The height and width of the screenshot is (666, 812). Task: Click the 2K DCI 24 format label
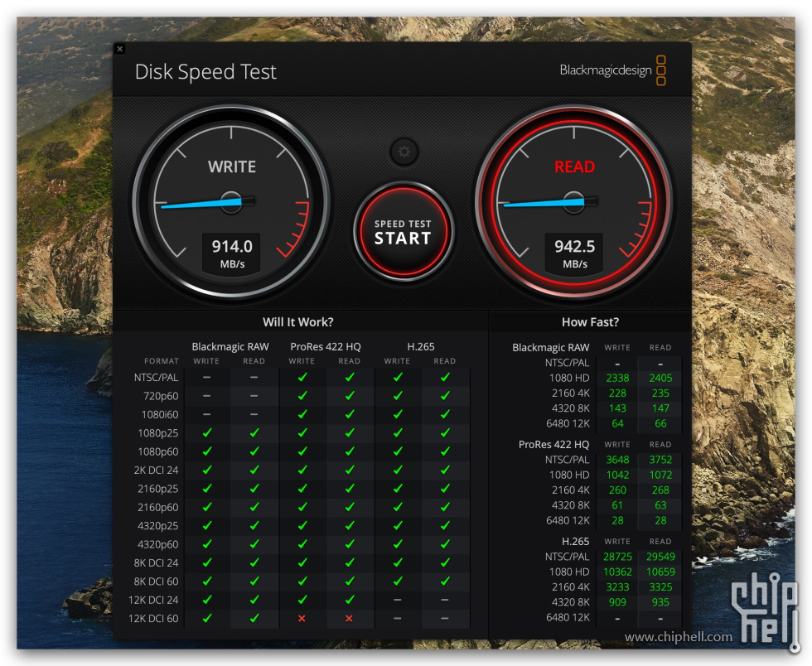[x=156, y=471]
